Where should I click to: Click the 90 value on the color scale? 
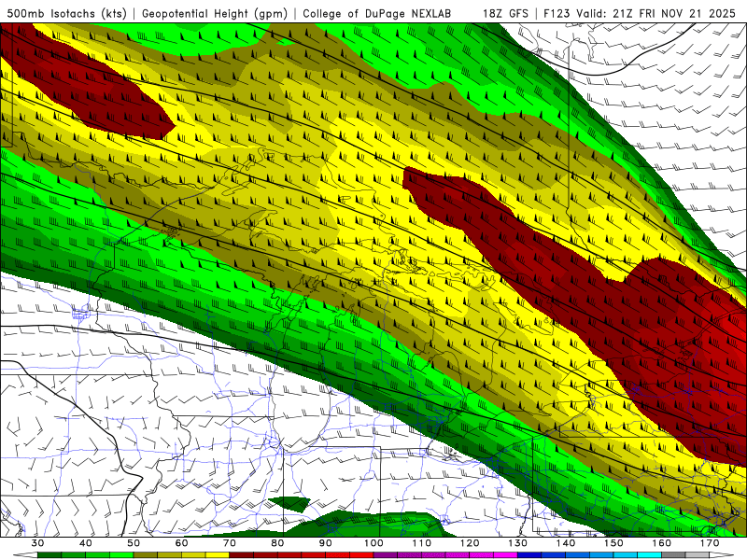coord(326,543)
